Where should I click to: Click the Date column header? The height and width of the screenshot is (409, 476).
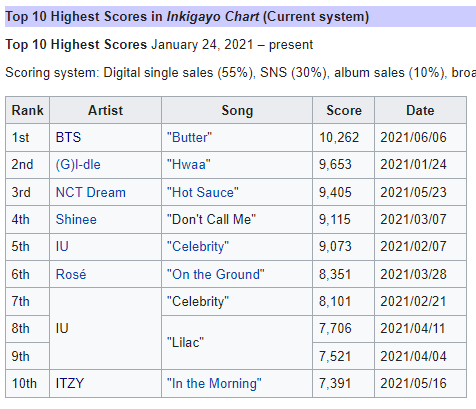pyautogui.click(x=420, y=110)
